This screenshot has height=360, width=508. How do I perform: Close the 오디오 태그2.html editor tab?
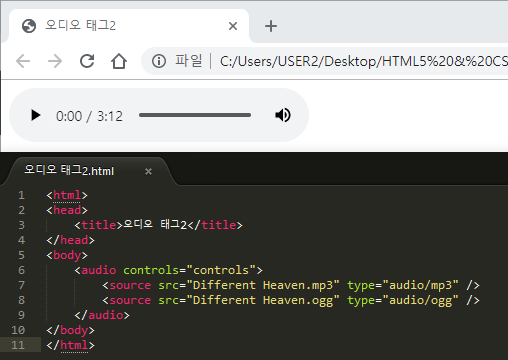pos(148,171)
